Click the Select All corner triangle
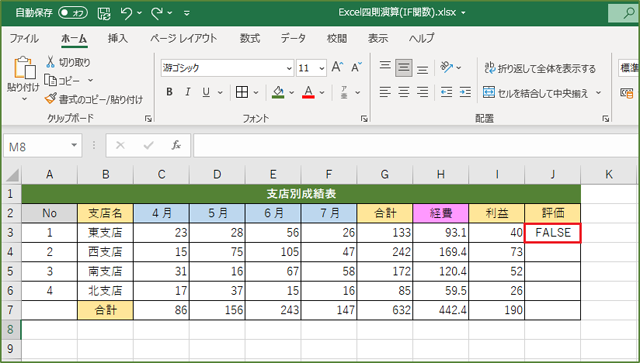The width and height of the screenshot is (640, 363). pos(12,175)
